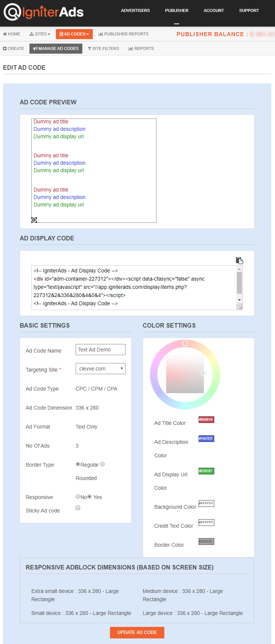The image size is (275, 644).
Task: Expand the Ad Codes dropdown button
Action: coord(74,34)
